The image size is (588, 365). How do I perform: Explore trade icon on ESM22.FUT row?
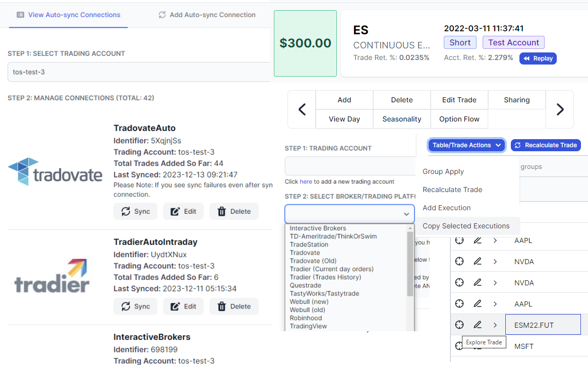point(459,325)
